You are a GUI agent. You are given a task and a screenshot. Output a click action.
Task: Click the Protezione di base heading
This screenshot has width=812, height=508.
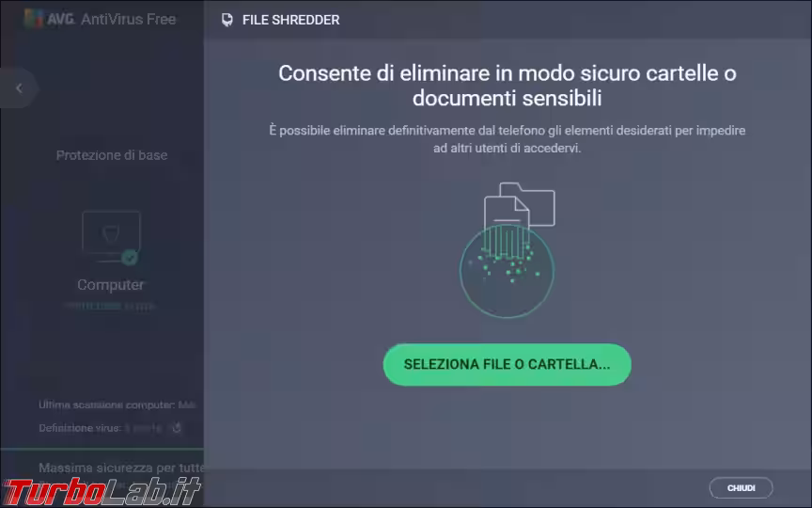click(x=112, y=155)
